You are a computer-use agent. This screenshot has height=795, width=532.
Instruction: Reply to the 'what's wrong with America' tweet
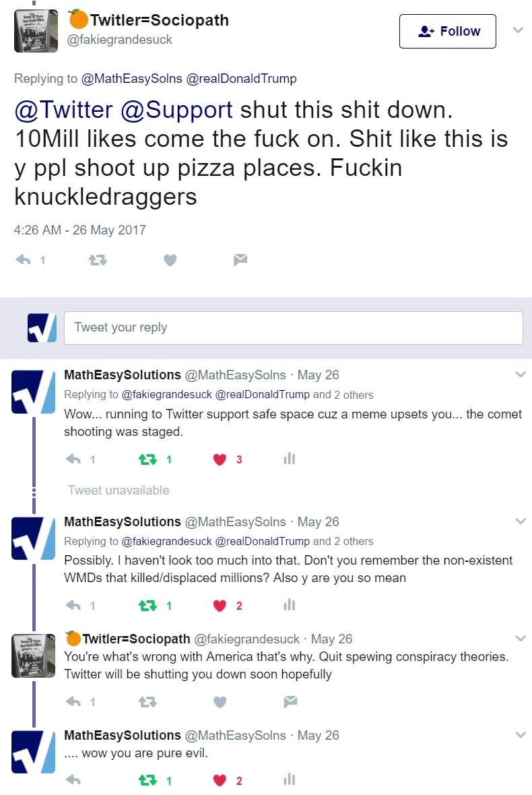click(x=73, y=702)
